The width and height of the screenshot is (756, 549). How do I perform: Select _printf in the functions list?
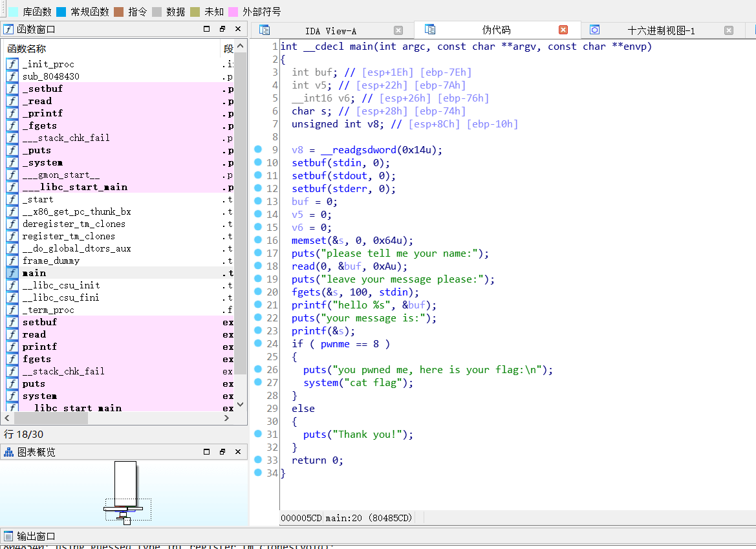pos(43,113)
